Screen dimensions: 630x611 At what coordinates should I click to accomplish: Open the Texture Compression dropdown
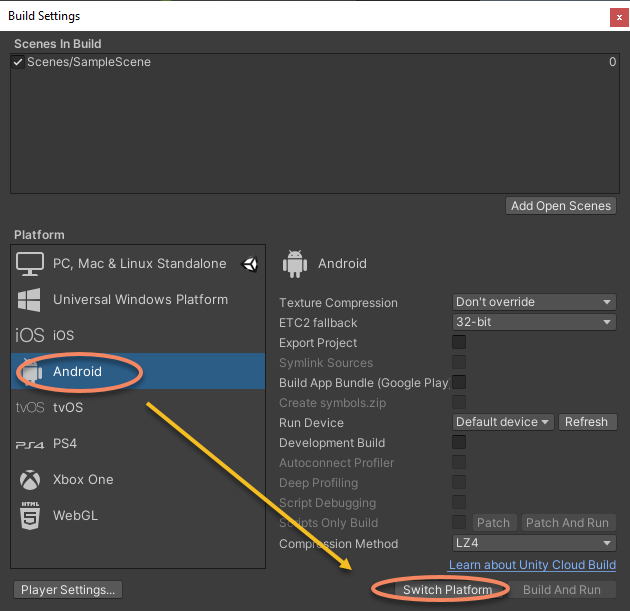click(x=534, y=302)
